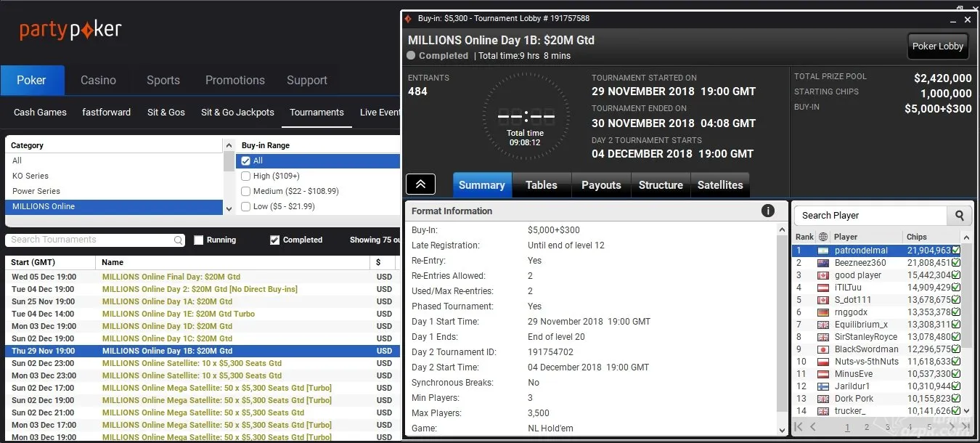This screenshot has width=980, height=443.
Task: Open MILLIONS Online Day 1A: $20M Gtd
Action: (167, 301)
